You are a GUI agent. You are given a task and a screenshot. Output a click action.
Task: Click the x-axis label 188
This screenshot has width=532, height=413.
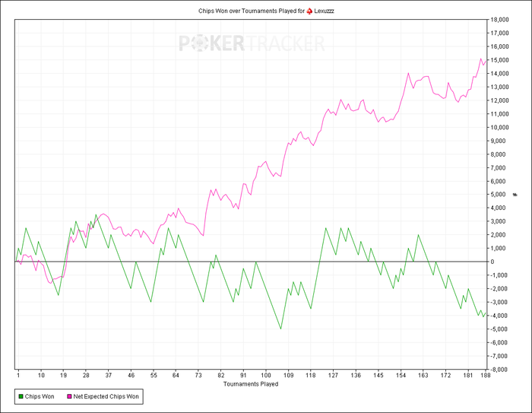486,375
